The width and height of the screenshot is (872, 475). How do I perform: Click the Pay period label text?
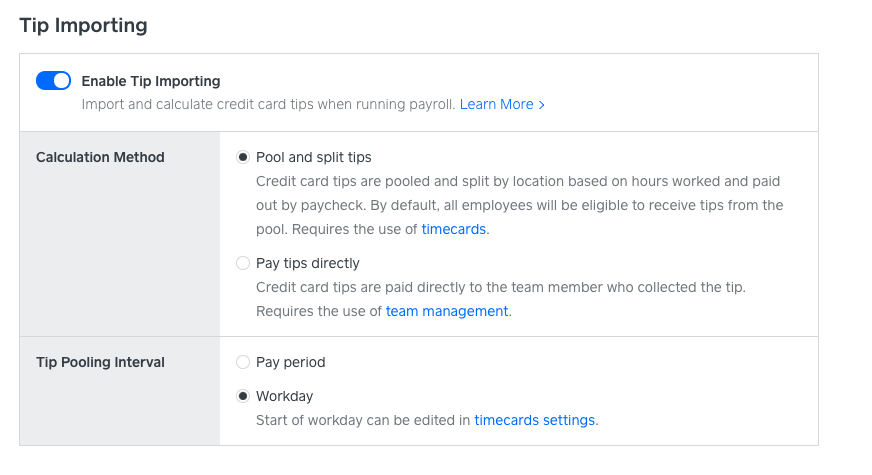pyautogui.click(x=290, y=362)
